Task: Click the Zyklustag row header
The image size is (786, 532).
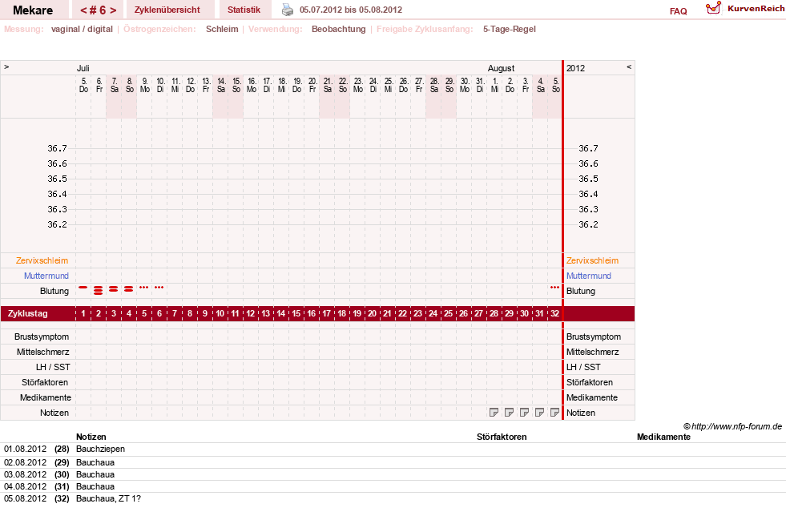Action: [27, 313]
